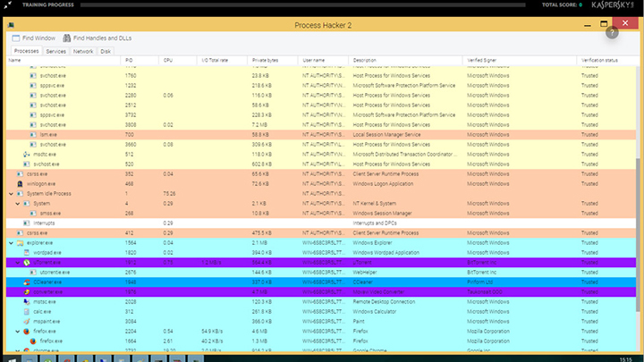
Task: Click the Total Score indicator
Action: 562,5
